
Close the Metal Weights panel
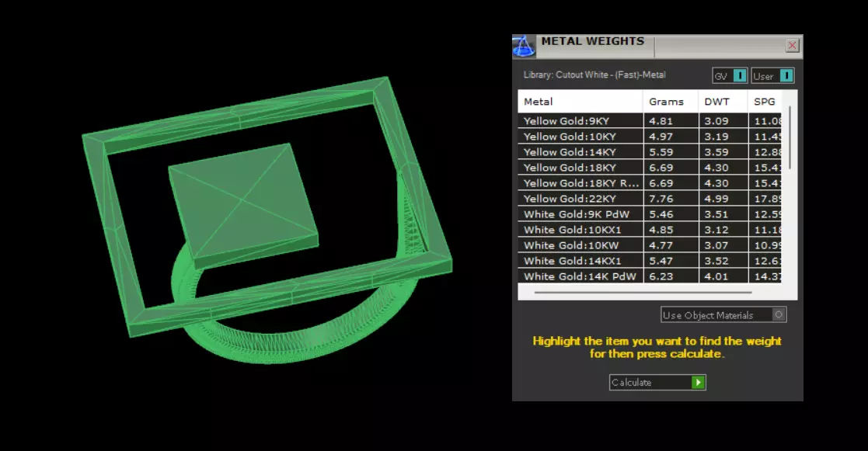point(792,45)
